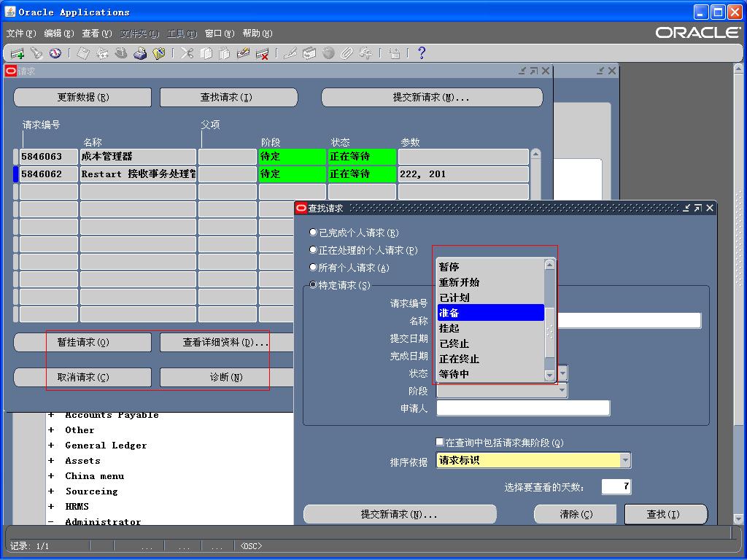
Task: Click status list scrollbar down arrow
Action: click(550, 376)
